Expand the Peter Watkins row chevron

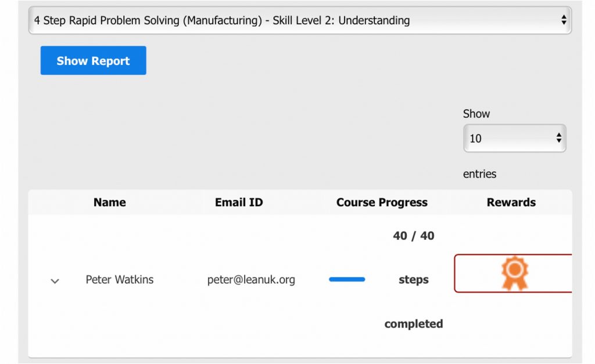[x=55, y=281]
